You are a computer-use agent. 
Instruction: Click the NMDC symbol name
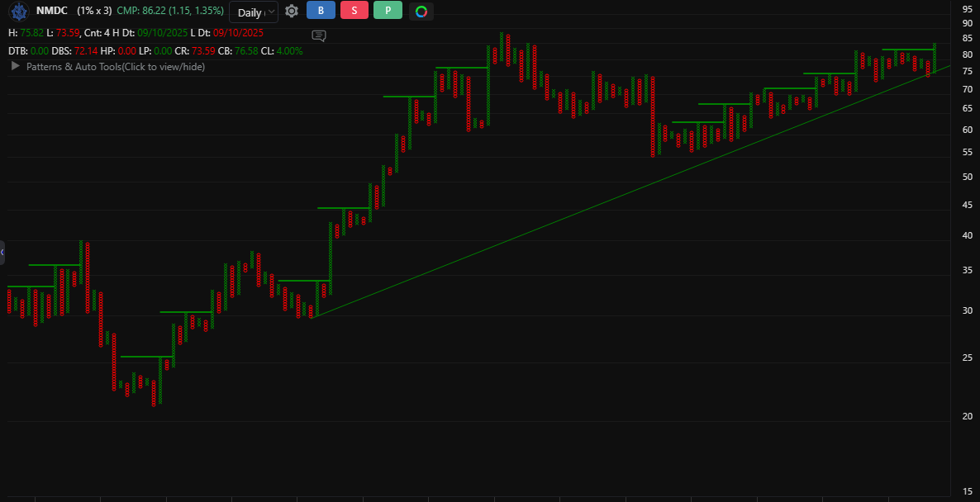[52, 11]
